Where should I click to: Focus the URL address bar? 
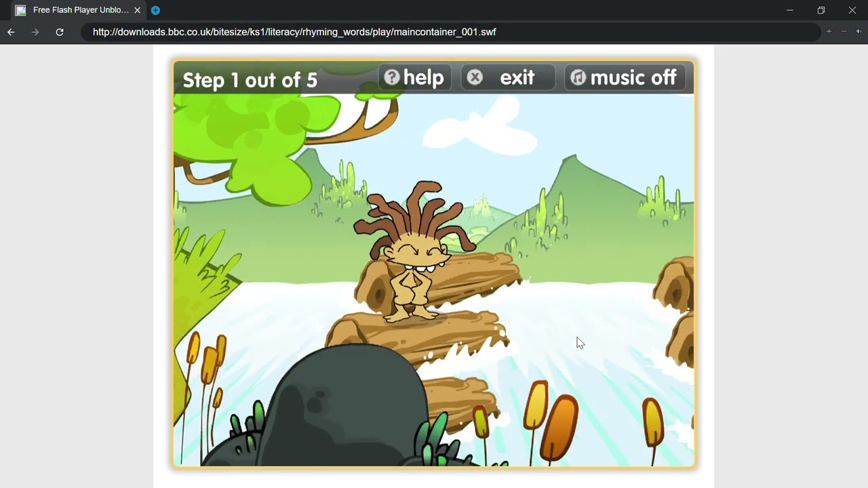(x=450, y=32)
